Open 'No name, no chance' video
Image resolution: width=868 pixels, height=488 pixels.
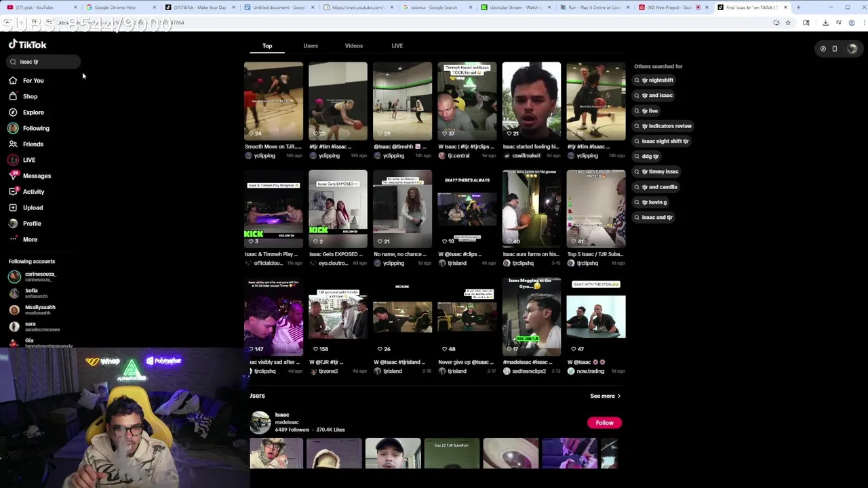[402, 209]
